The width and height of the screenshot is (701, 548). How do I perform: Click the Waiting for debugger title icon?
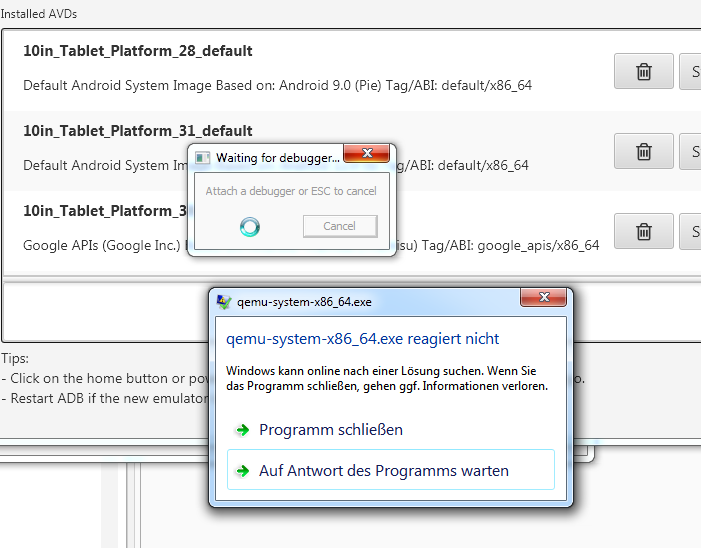click(x=202, y=158)
